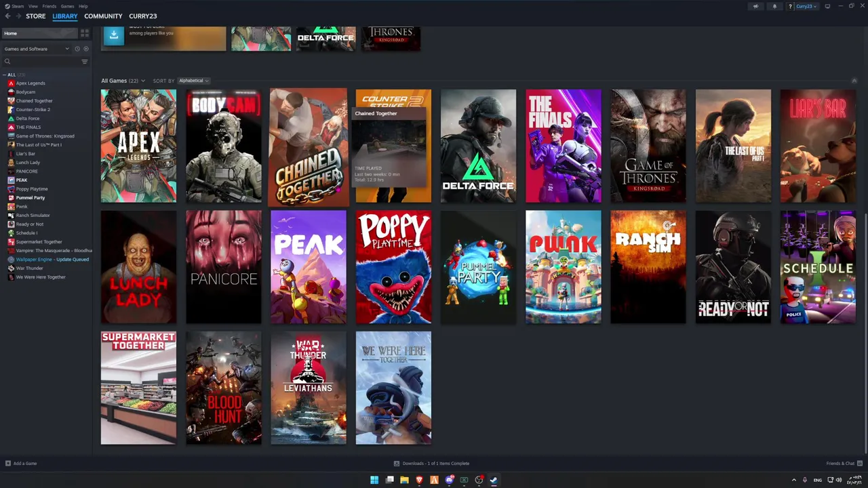The image size is (868, 488).
Task: Click the library sidebar search field
Action: point(41,62)
